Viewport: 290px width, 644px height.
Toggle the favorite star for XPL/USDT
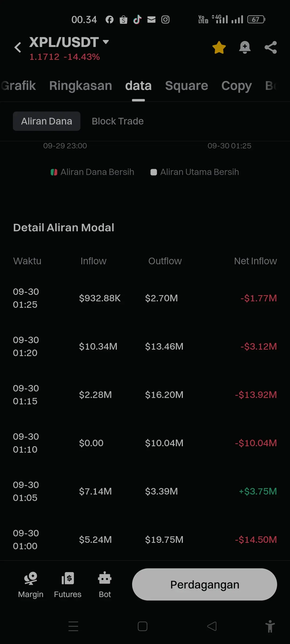click(219, 47)
